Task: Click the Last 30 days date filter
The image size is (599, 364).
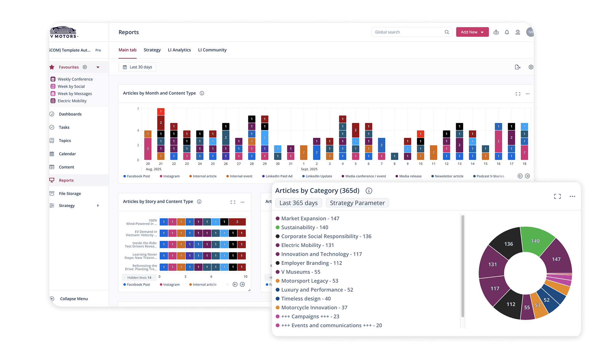Action: pos(137,67)
